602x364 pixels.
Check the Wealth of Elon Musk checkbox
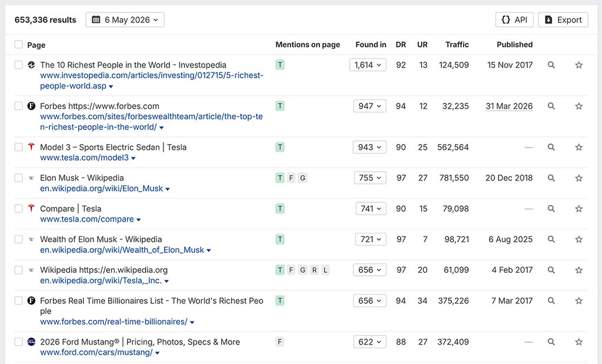pyautogui.click(x=18, y=239)
